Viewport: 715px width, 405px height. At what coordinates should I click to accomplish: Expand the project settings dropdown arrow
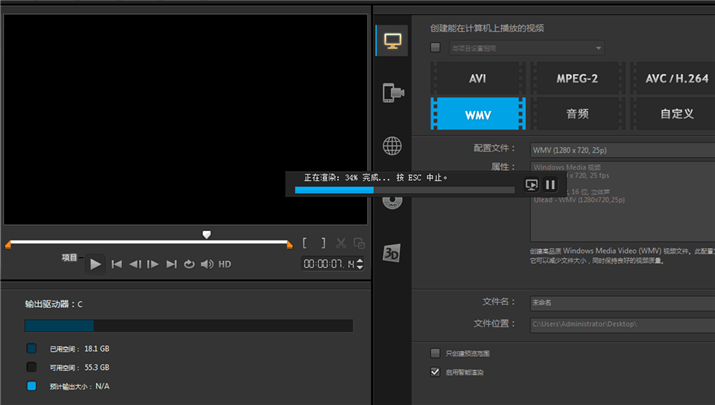[598, 48]
